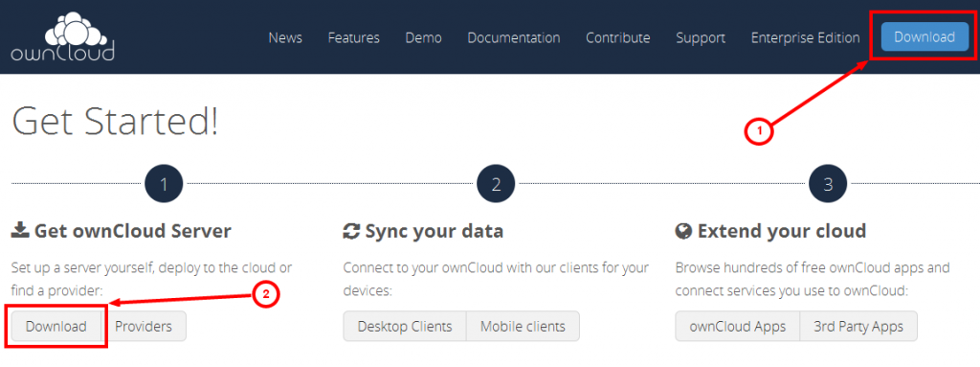This screenshot has height=367, width=980.
Task: Click the step 1 circle badge
Action: coord(164,184)
